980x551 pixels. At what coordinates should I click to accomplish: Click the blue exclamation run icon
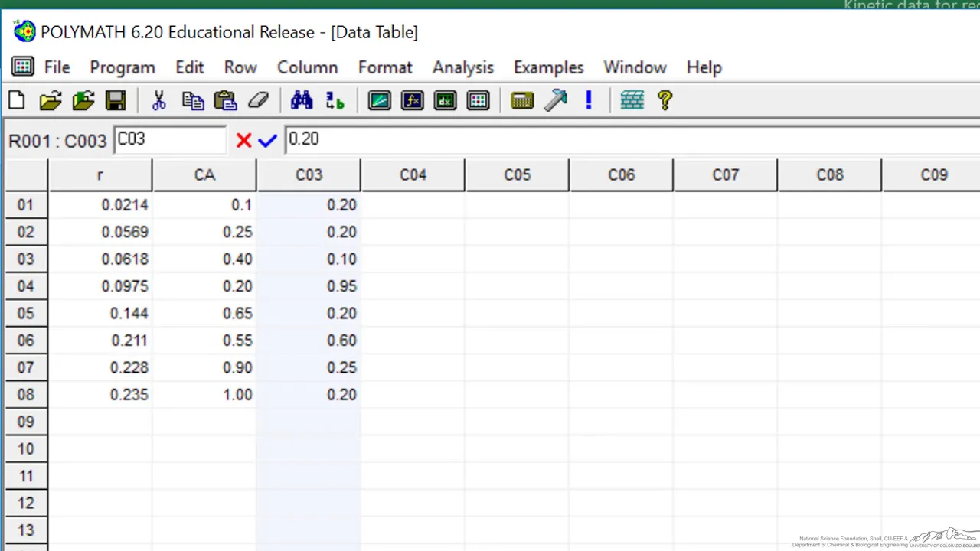pyautogui.click(x=589, y=100)
